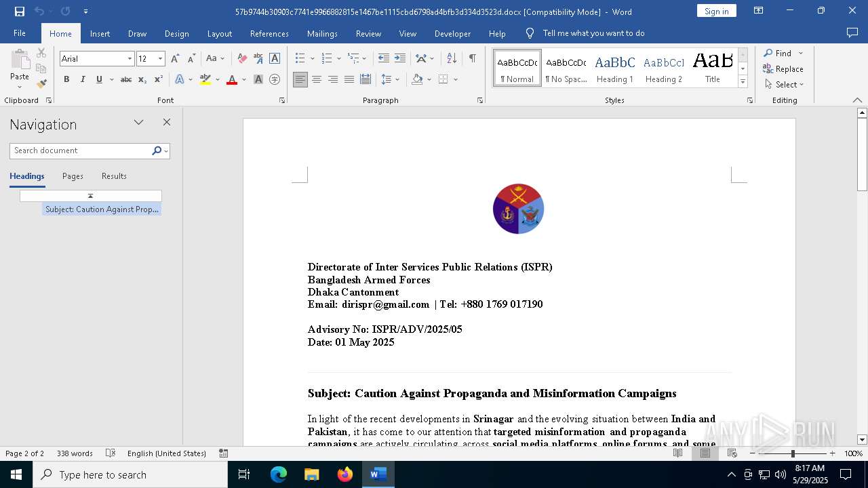
Task: Apply the No Spacing style
Action: point(566,68)
